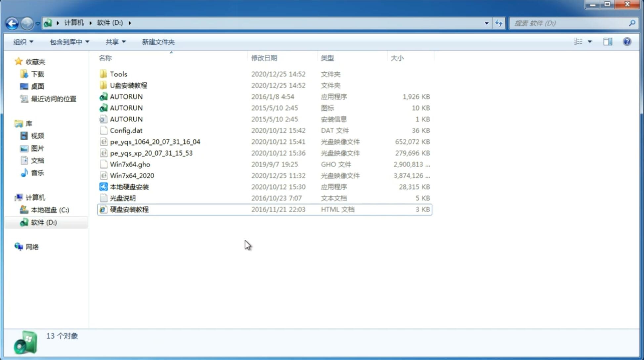
Task: Click back navigation arrow button
Action: (x=12, y=22)
